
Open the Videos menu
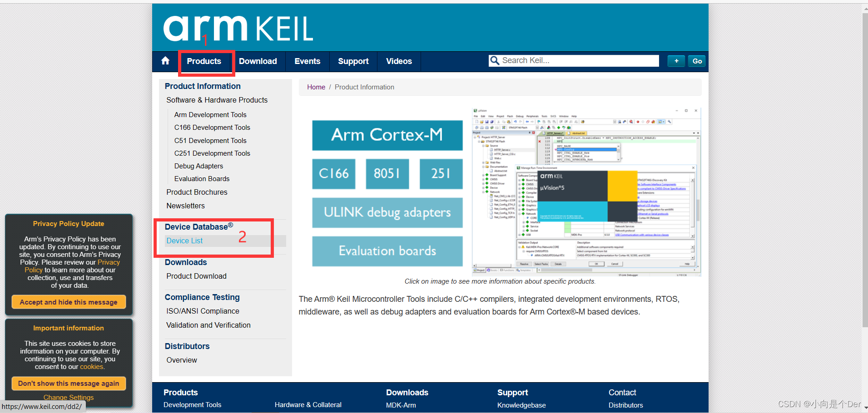[399, 61]
